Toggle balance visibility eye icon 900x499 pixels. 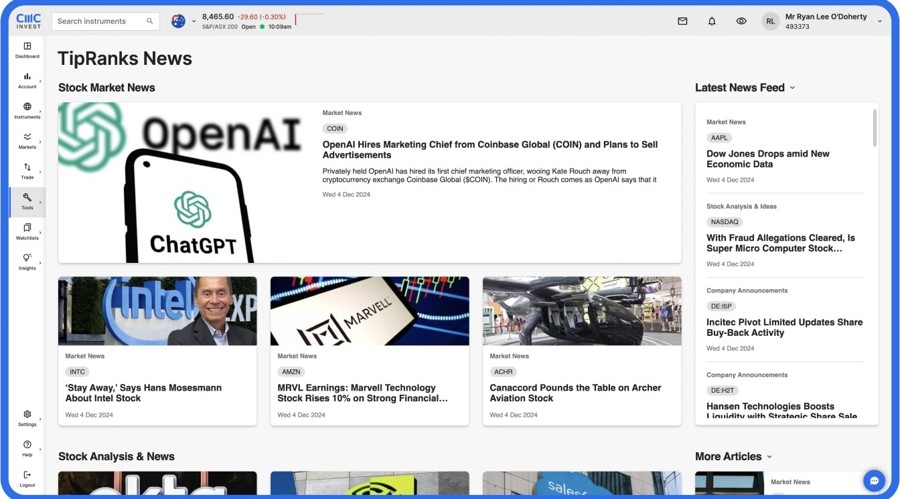tap(741, 21)
